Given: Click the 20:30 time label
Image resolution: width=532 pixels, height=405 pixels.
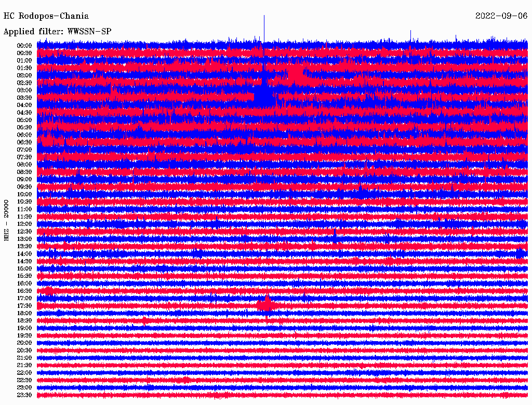Looking at the screenshot, I should (24, 350).
